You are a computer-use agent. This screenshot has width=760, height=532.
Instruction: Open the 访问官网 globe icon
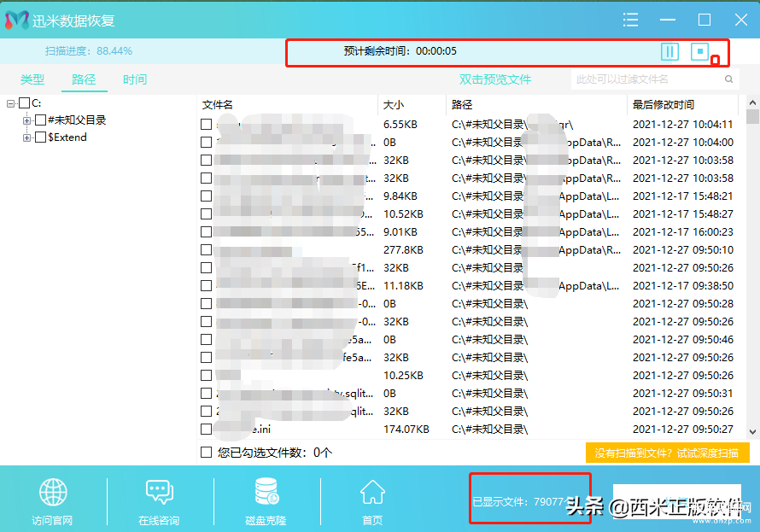(x=53, y=492)
